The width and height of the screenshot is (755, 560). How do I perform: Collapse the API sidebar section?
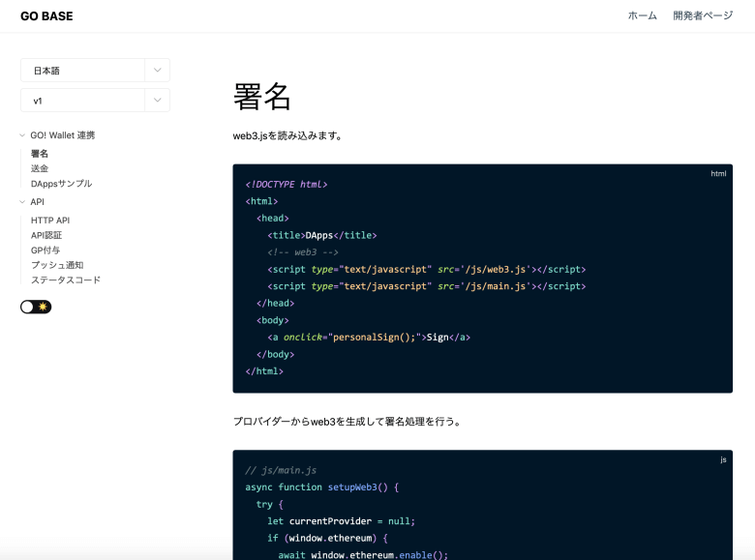pos(32,201)
